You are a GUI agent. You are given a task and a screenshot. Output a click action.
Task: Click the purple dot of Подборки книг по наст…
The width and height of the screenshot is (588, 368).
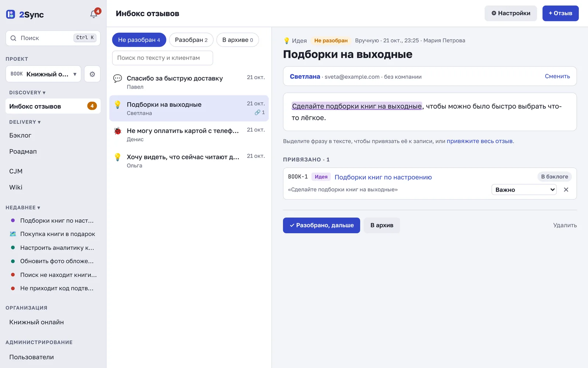click(13, 220)
